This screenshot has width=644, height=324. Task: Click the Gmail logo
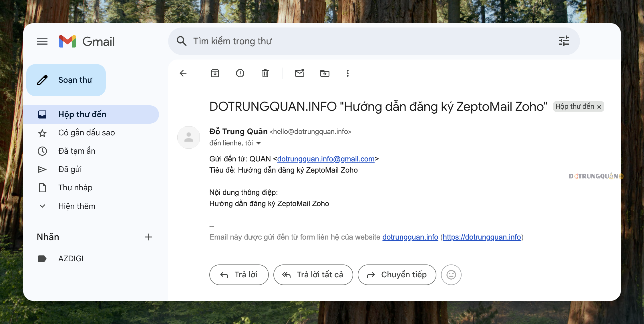pos(87,42)
